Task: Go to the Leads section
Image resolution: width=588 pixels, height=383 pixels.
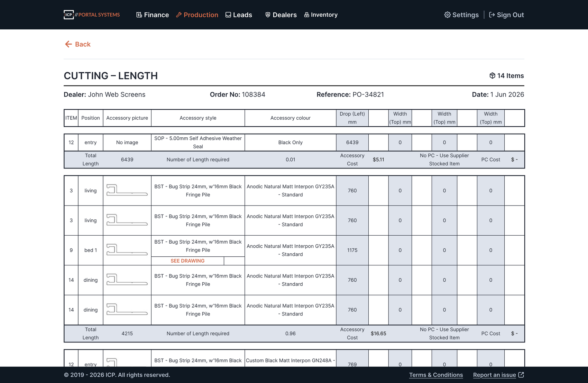Action: pyautogui.click(x=239, y=15)
